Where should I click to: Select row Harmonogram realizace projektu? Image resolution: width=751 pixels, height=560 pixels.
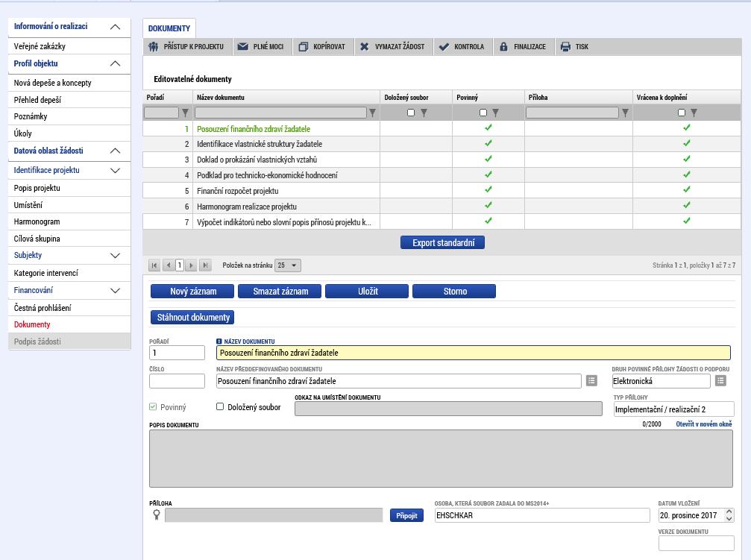pyautogui.click(x=442, y=207)
